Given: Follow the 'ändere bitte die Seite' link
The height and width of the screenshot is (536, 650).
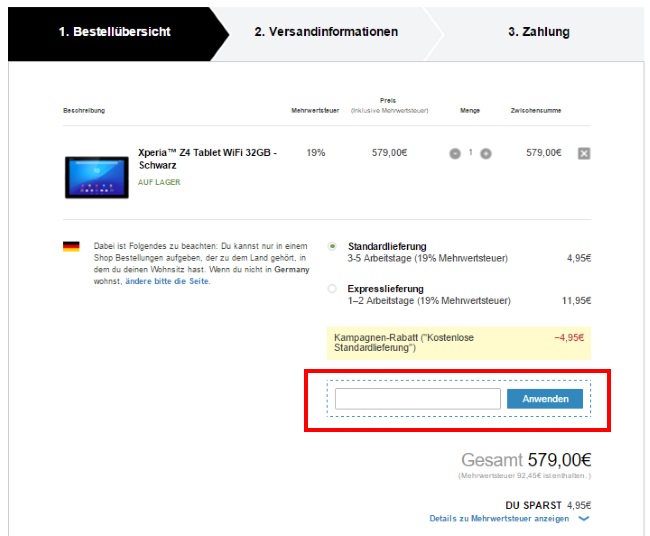Looking at the screenshot, I should click(x=167, y=281).
